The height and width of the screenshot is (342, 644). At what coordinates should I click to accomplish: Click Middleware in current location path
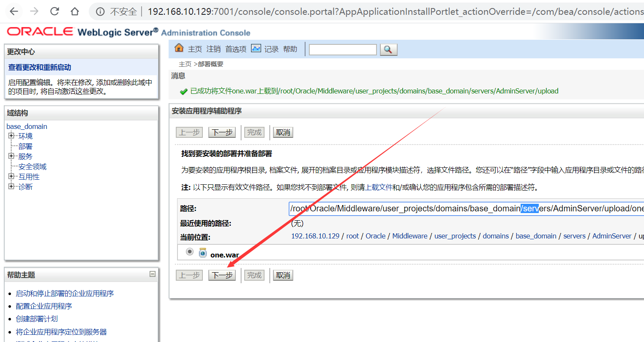[x=410, y=236]
